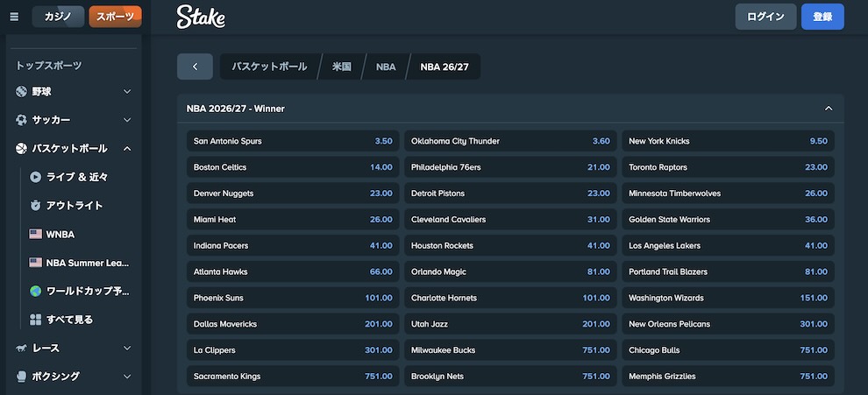Screen dimensions: 868x395
Task: Choose Utah Jazz odds 201.00
Action: (x=510, y=324)
